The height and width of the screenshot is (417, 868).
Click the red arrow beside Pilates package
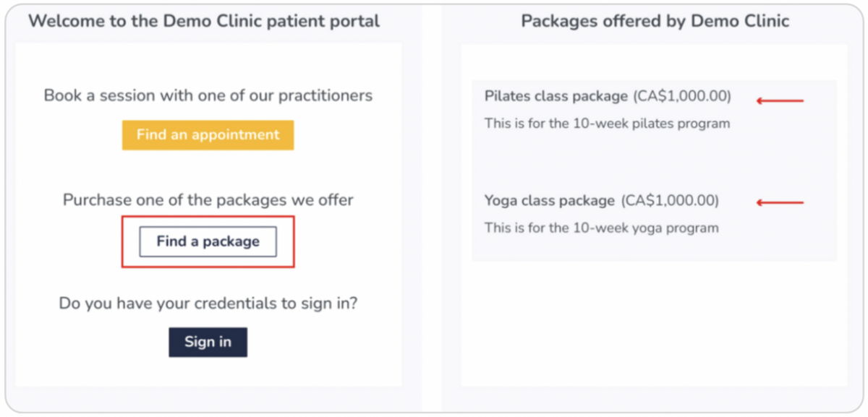780,100
